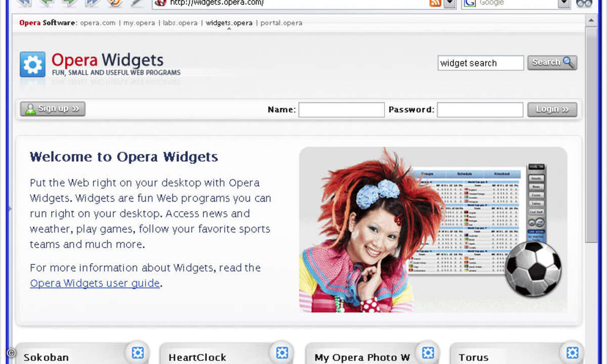Screen dimensions: 607x364
Task: Click the Login button
Action: pyautogui.click(x=552, y=109)
